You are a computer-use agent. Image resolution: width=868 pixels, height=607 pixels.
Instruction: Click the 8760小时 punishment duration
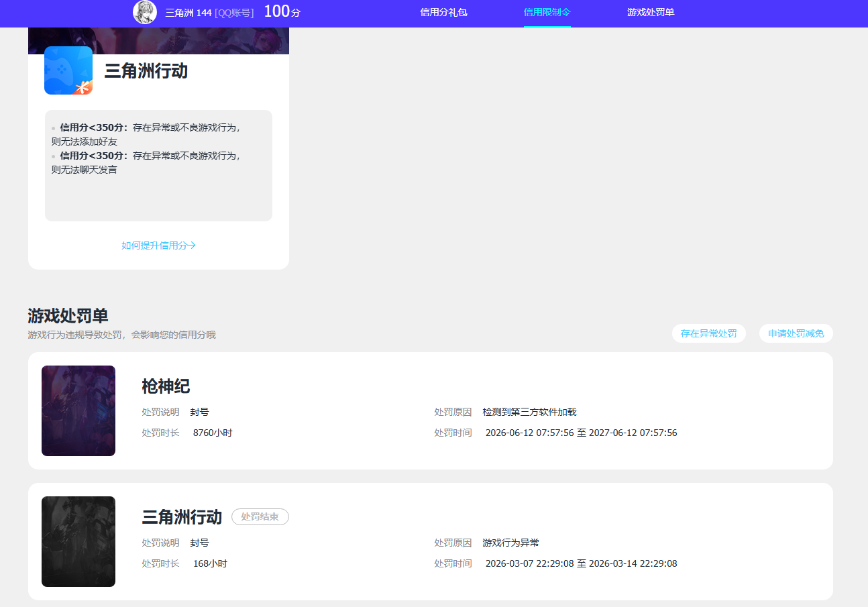coord(213,433)
